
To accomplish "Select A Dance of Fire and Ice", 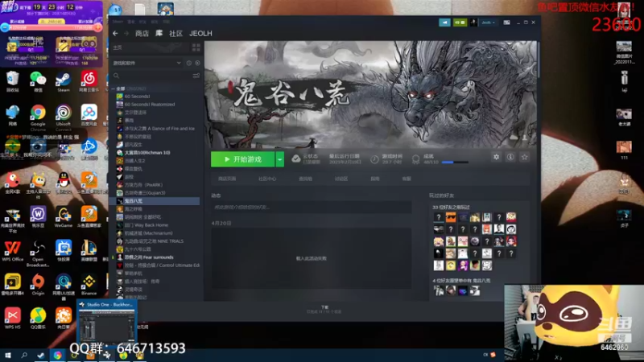I will click(155, 129).
